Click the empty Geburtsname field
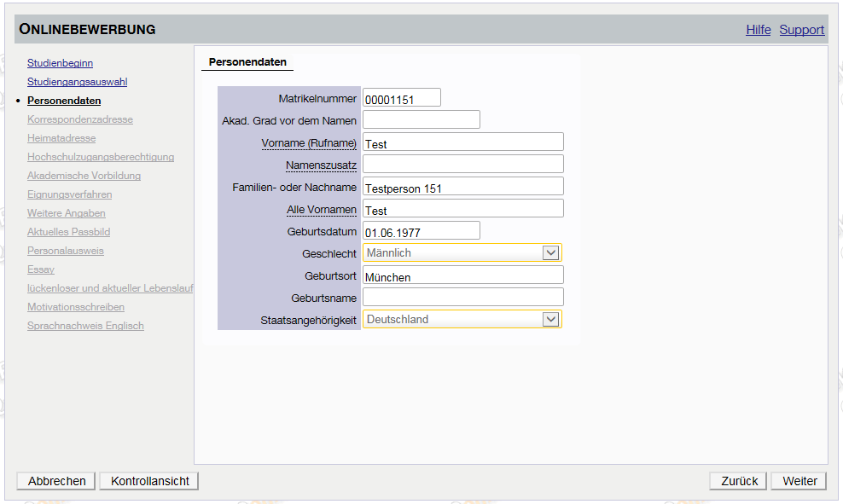 click(x=462, y=297)
